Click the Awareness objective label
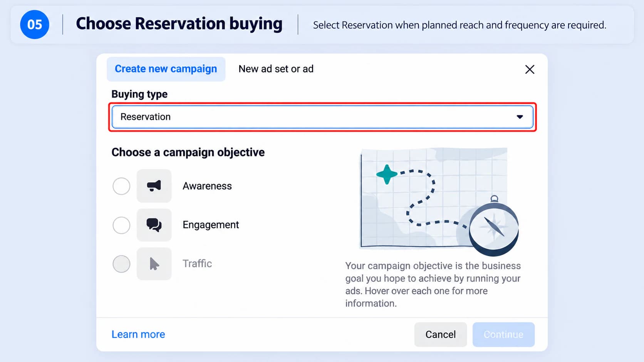The image size is (644, 362). [207, 186]
